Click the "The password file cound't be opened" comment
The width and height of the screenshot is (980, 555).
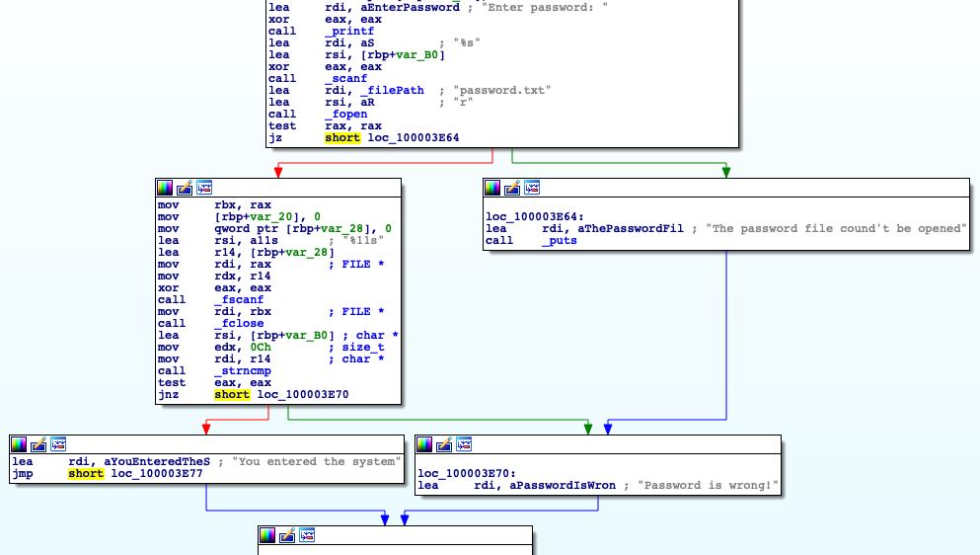(836, 229)
